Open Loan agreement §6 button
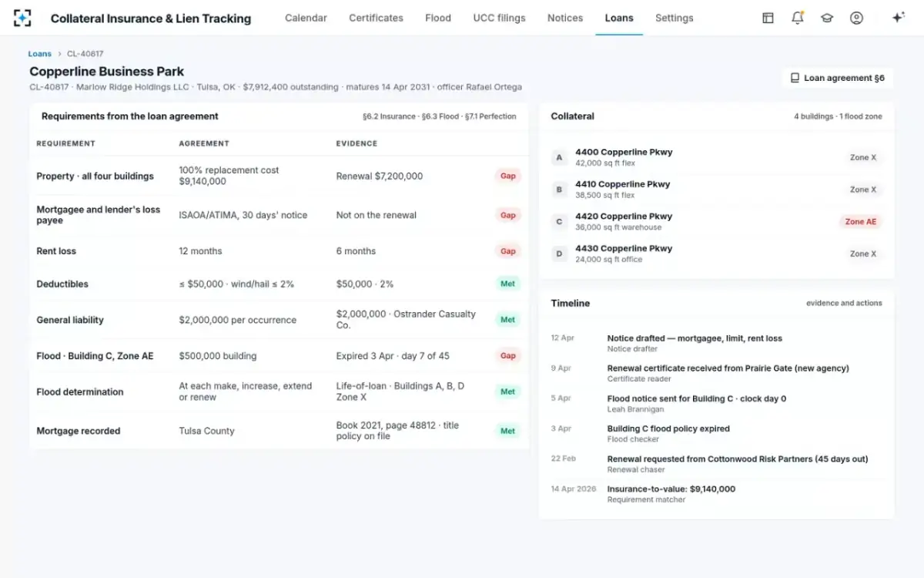This screenshot has height=578, width=924. pos(838,78)
